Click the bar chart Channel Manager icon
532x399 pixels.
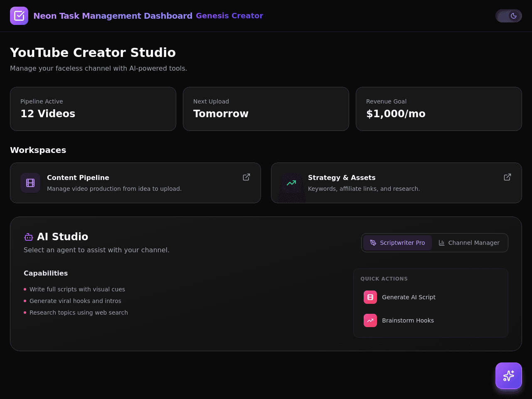coord(442,243)
